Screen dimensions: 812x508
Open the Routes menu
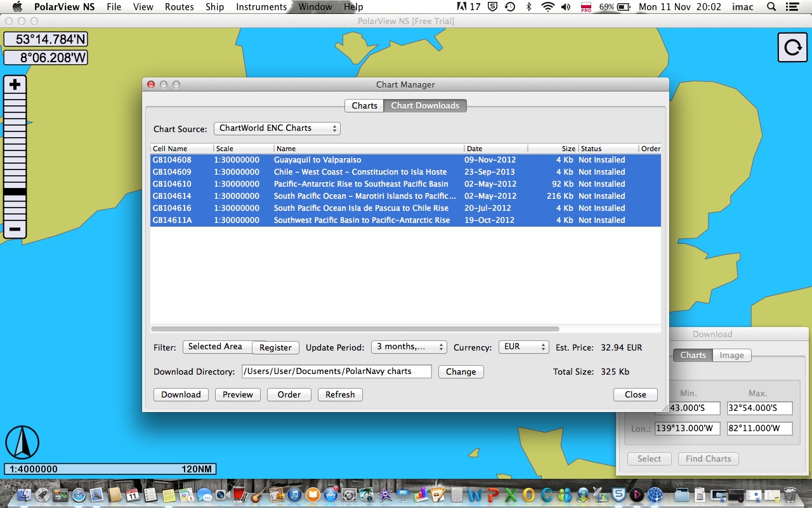click(x=180, y=7)
